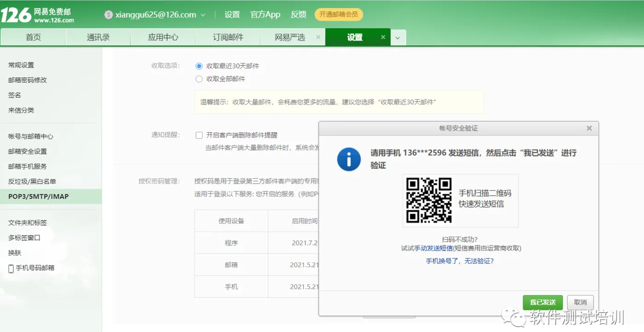Click the account avatar icon beside xianggu625@126.com

coord(109,15)
